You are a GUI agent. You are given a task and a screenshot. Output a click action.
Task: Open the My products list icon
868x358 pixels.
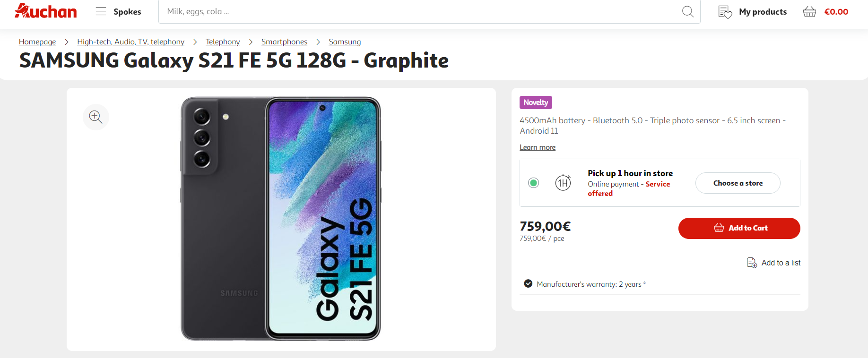pyautogui.click(x=725, y=12)
